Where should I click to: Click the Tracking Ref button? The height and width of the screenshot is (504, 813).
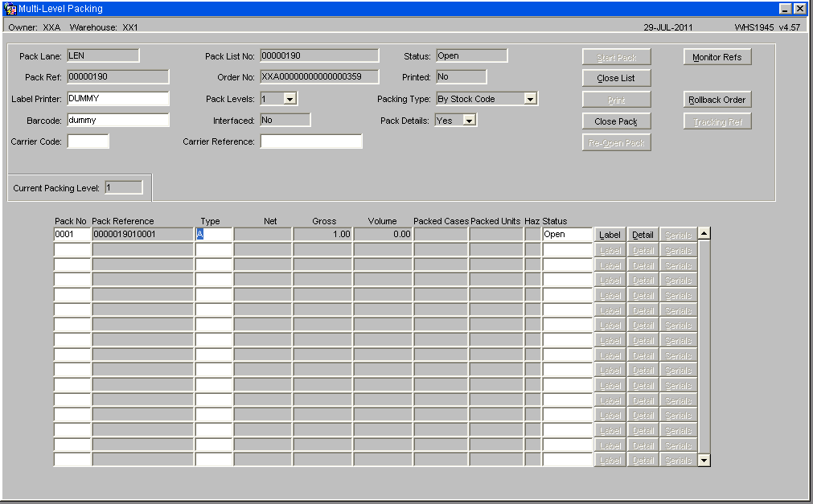pyautogui.click(x=717, y=121)
